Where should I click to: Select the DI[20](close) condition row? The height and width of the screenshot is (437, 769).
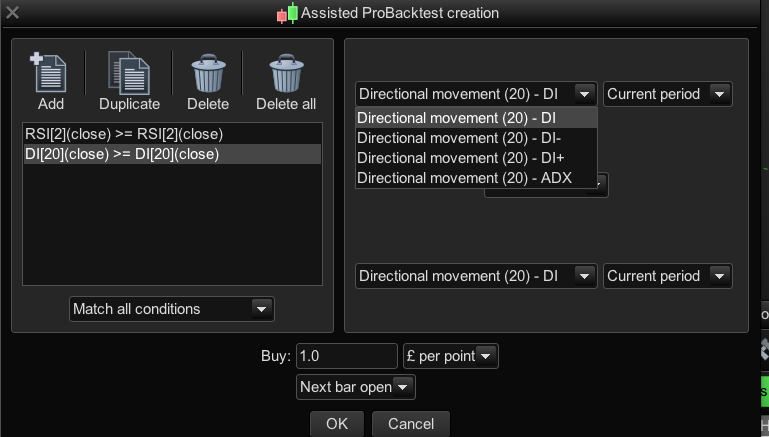pos(172,154)
